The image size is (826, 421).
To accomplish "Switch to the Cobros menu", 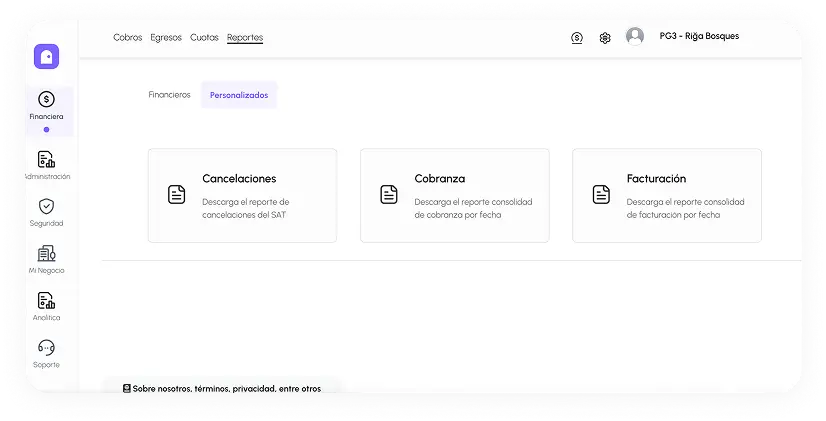I will [127, 37].
